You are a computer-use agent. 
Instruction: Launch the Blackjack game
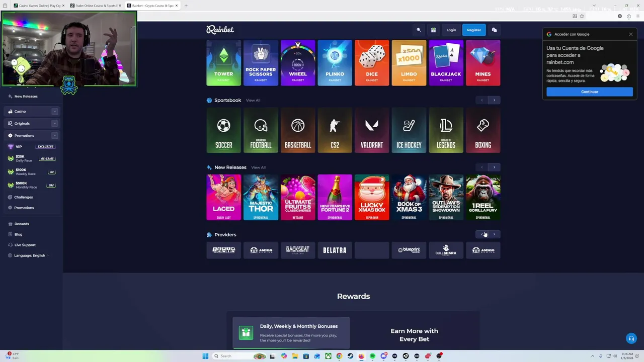coord(446,63)
